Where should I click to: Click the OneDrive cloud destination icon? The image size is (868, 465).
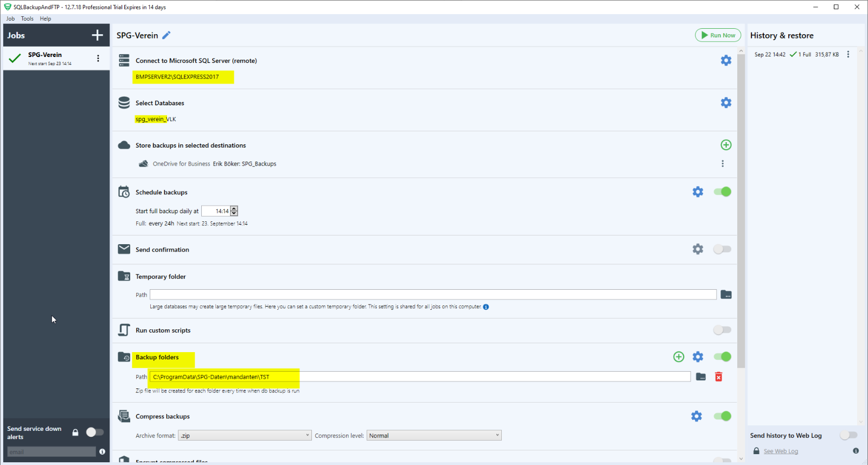tap(143, 163)
